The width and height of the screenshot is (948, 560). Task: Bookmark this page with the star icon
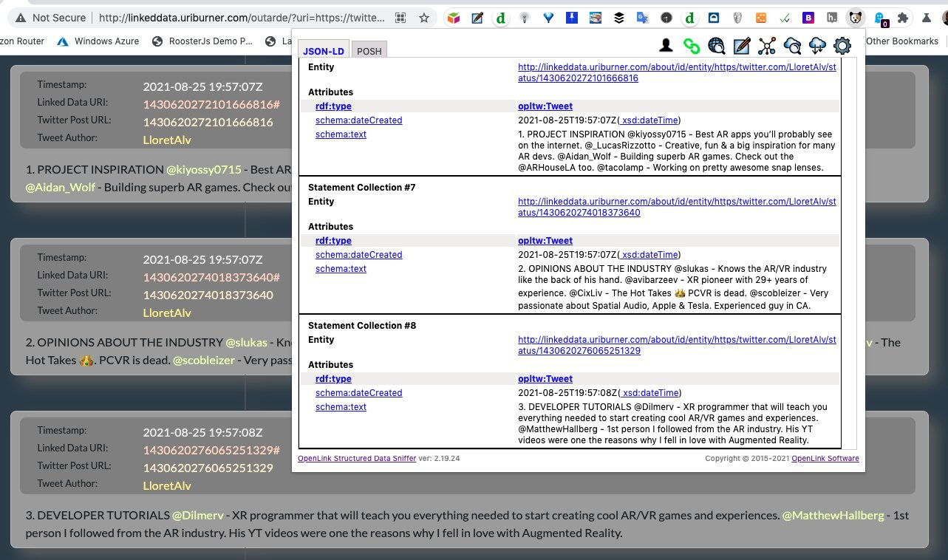(x=424, y=18)
